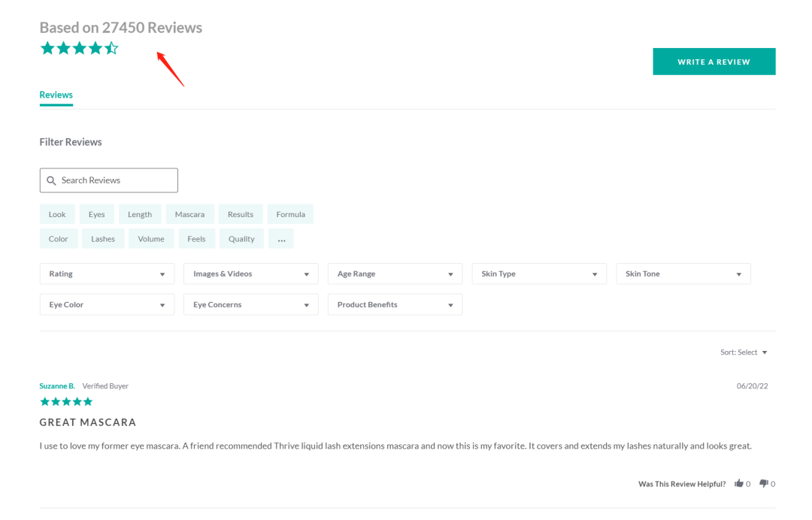812x520 pixels.
Task: Open the Eye Color dropdown
Action: pos(108,305)
